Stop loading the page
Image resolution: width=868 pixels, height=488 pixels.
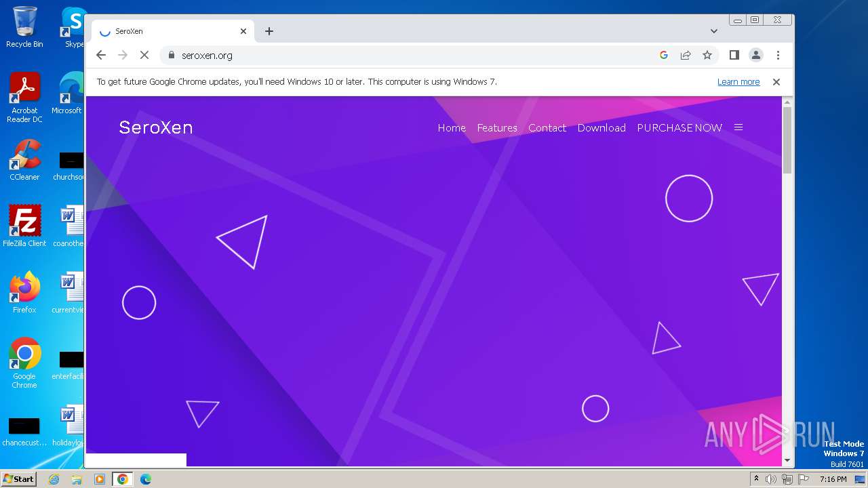(144, 56)
